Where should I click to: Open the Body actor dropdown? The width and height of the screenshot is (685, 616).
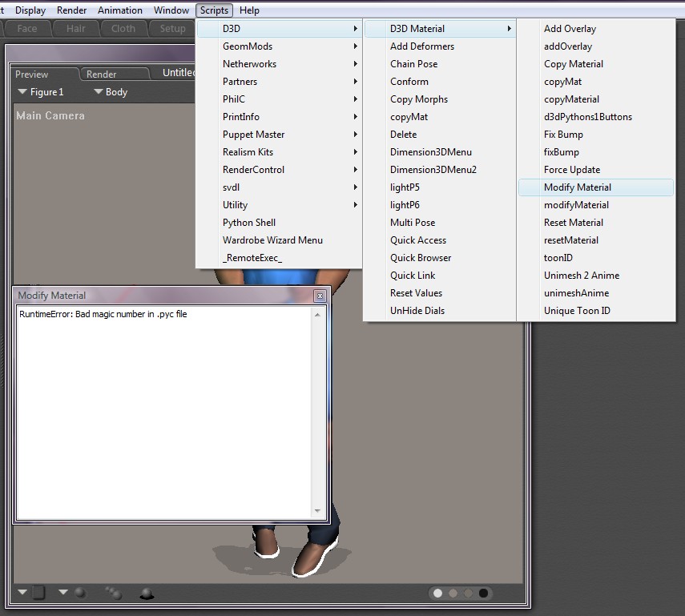111,92
